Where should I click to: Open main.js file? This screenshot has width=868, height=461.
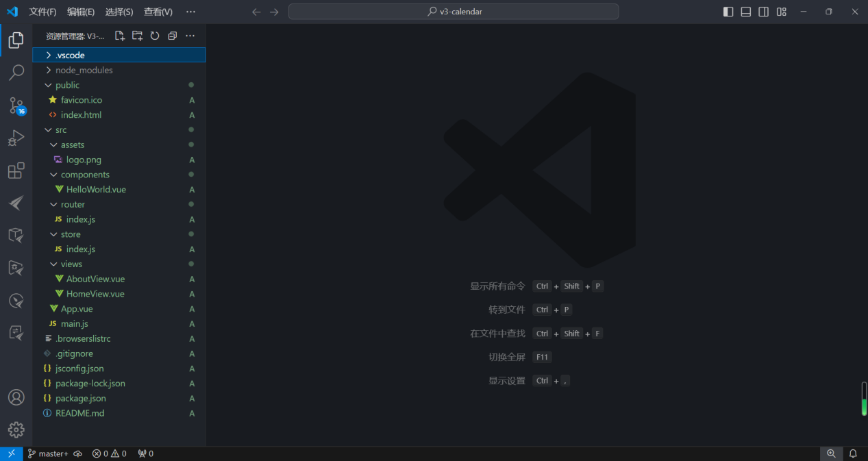point(119,323)
